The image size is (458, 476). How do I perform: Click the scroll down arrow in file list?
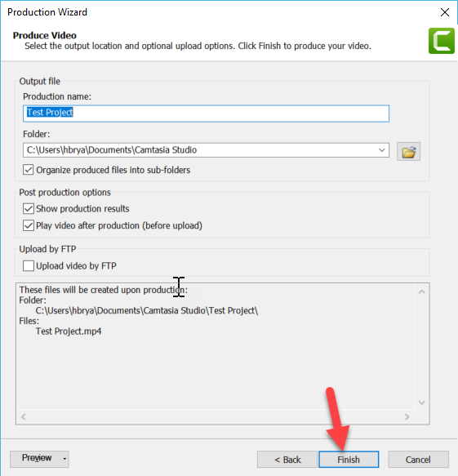coord(421,403)
